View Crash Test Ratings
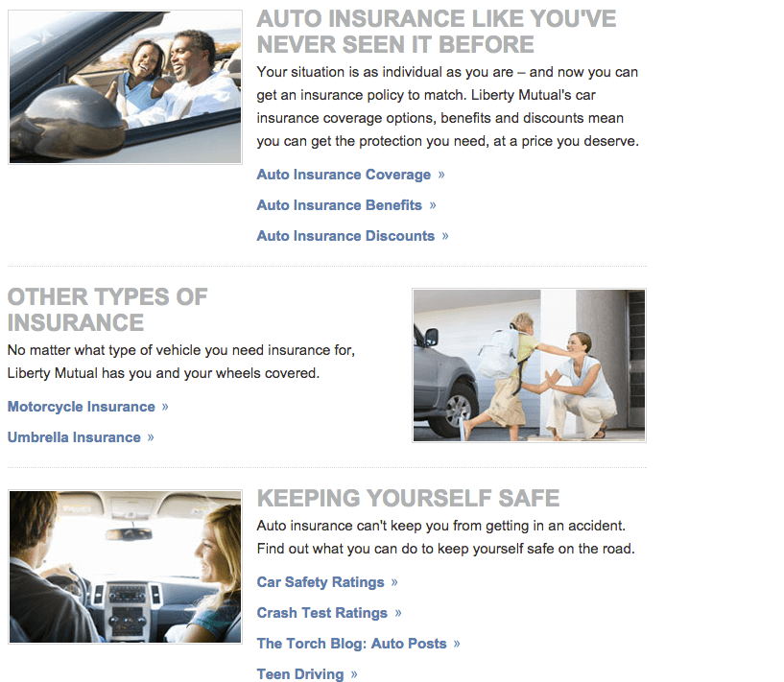Screen dimensions: 784x682 point(322,613)
